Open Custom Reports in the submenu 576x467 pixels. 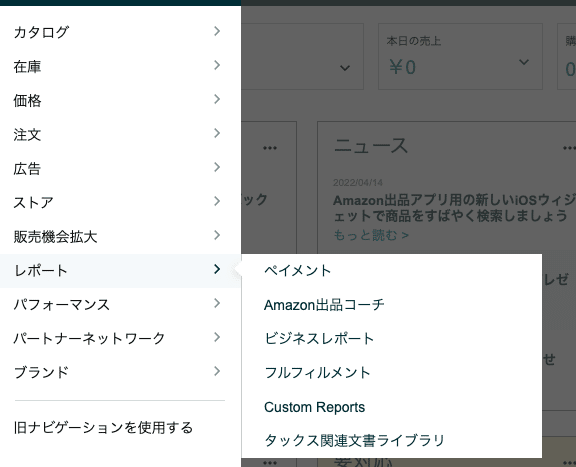tap(314, 407)
